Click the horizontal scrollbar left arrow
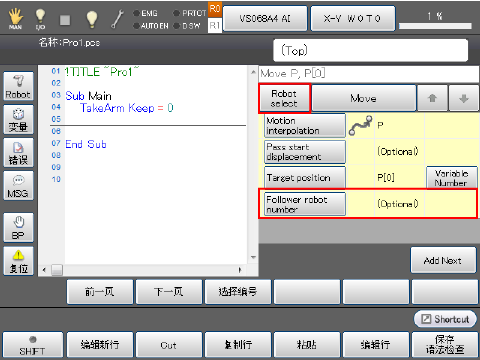The width and height of the screenshot is (480, 360). [44, 270]
